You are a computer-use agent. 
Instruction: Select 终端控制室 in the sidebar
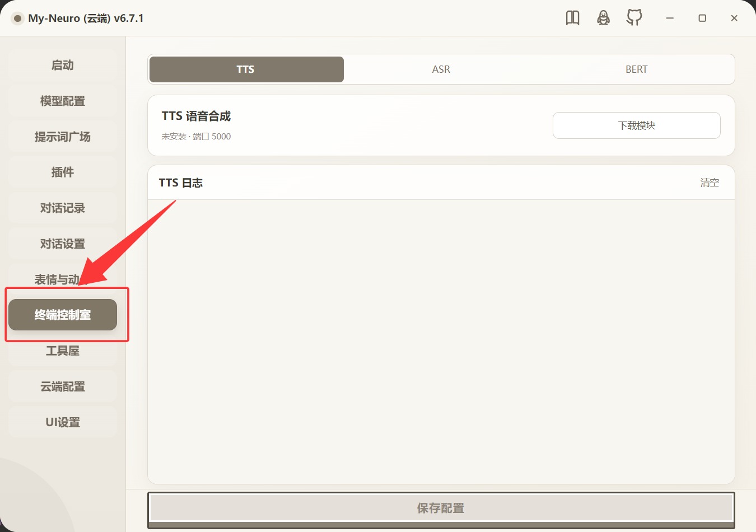(x=63, y=315)
